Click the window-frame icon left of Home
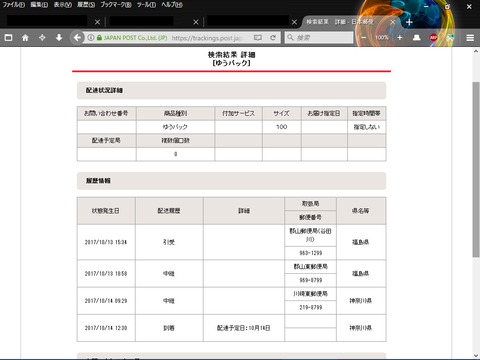This screenshot has height=360, width=480. pyautogui.click(x=8, y=38)
